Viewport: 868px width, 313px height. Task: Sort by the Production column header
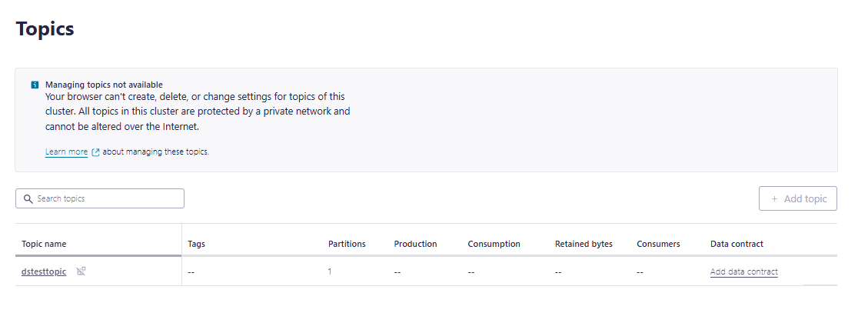click(x=415, y=244)
